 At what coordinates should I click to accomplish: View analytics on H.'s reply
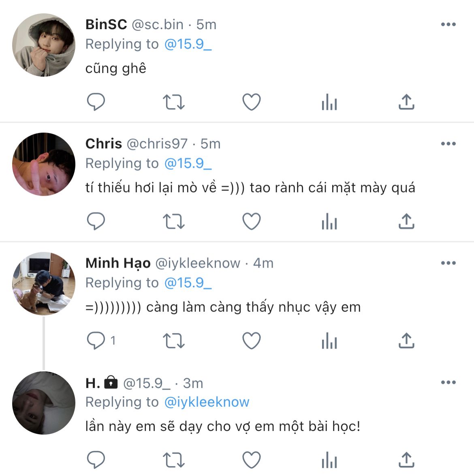pyautogui.click(x=329, y=460)
